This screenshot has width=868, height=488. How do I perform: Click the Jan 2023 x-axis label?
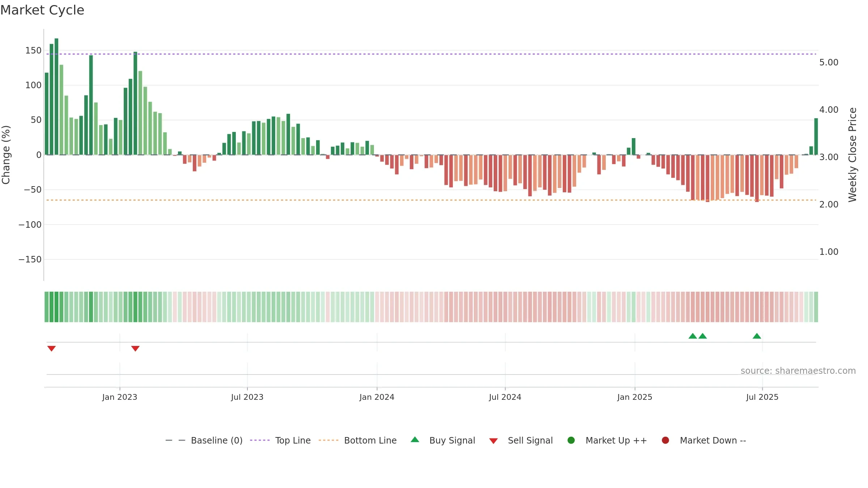pyautogui.click(x=120, y=397)
